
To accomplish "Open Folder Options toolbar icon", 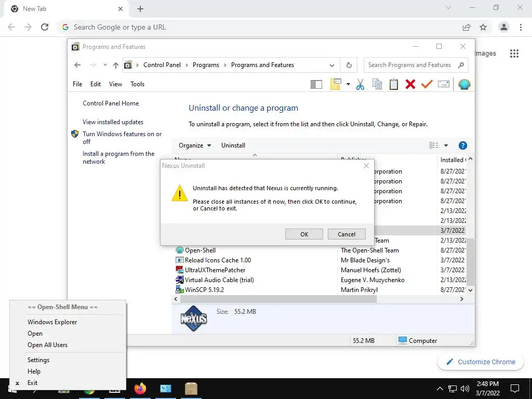I will [336, 84].
